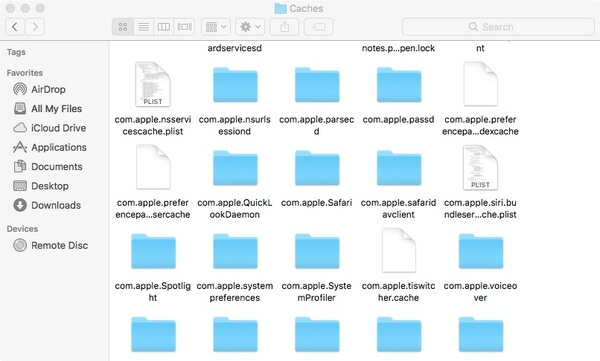The width and height of the screenshot is (600, 361).
Task: Go back with the back arrow button
Action: click(x=15, y=27)
